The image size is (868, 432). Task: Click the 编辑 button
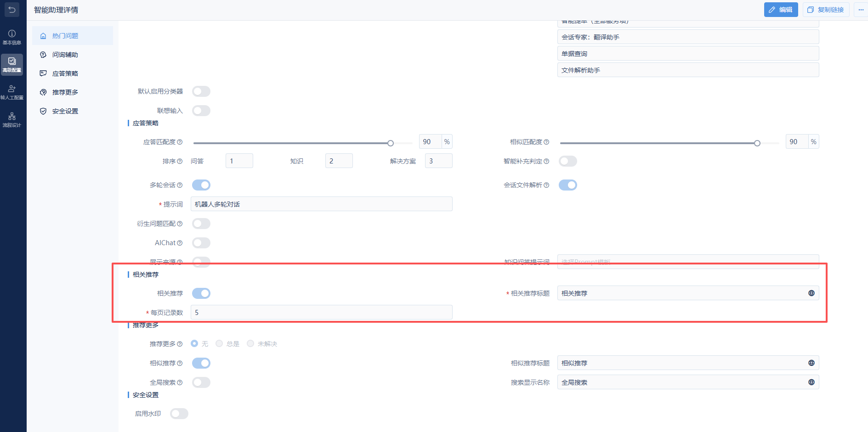[x=781, y=10]
